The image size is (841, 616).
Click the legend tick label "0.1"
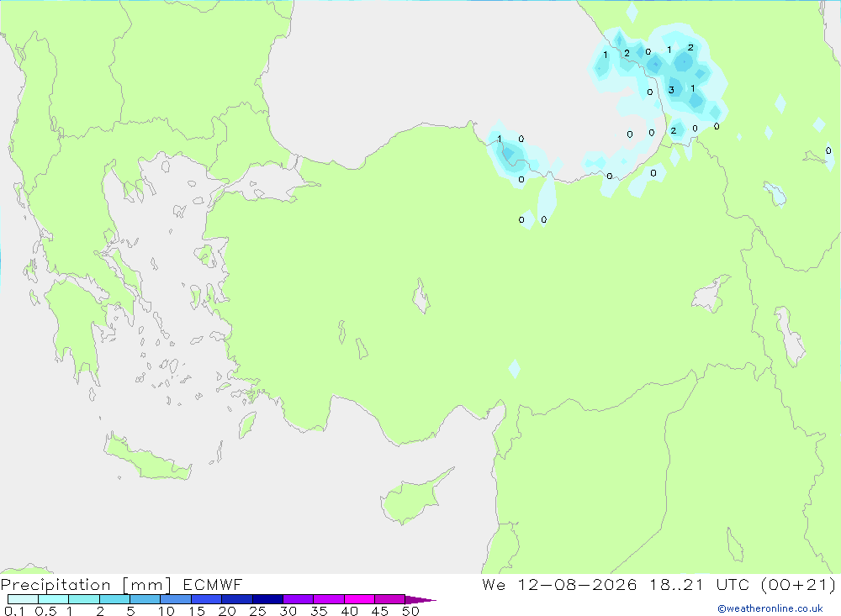(14, 611)
